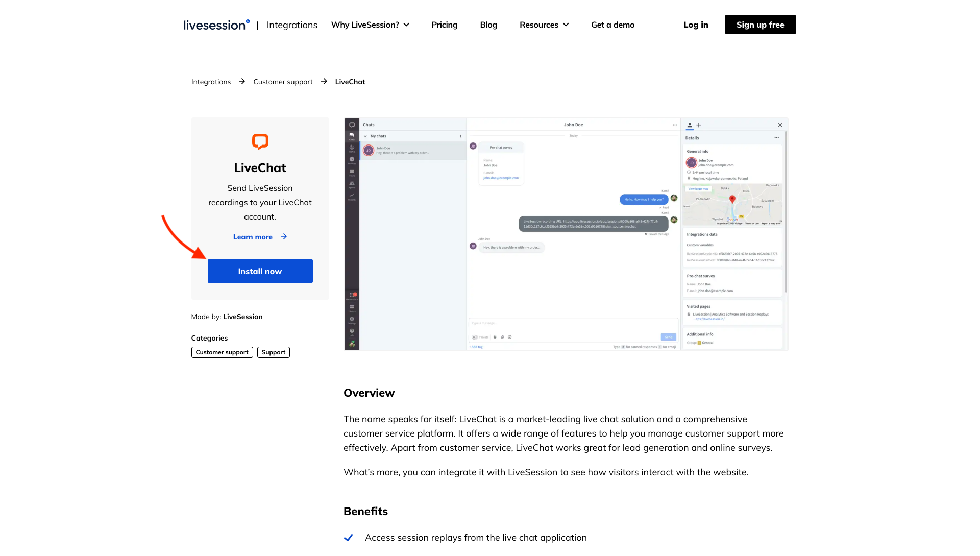Enlarge the LiveChat app screenshot
The width and height of the screenshot is (980, 556).
point(566,234)
